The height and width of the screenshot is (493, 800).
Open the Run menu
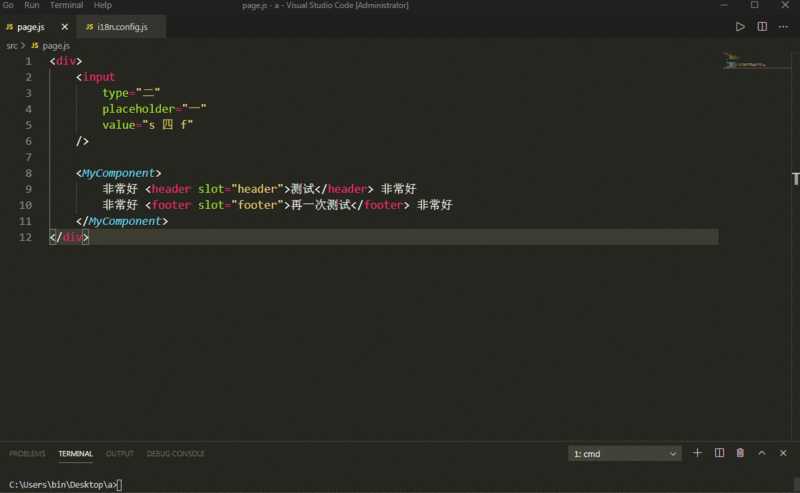tap(32, 5)
